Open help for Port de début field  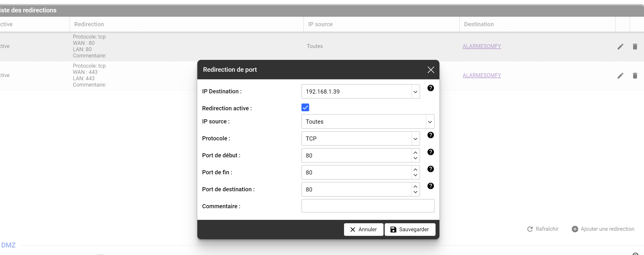click(430, 152)
